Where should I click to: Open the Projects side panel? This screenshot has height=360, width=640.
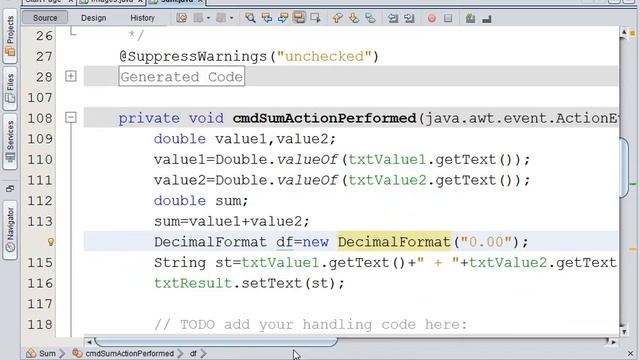coord(10,36)
